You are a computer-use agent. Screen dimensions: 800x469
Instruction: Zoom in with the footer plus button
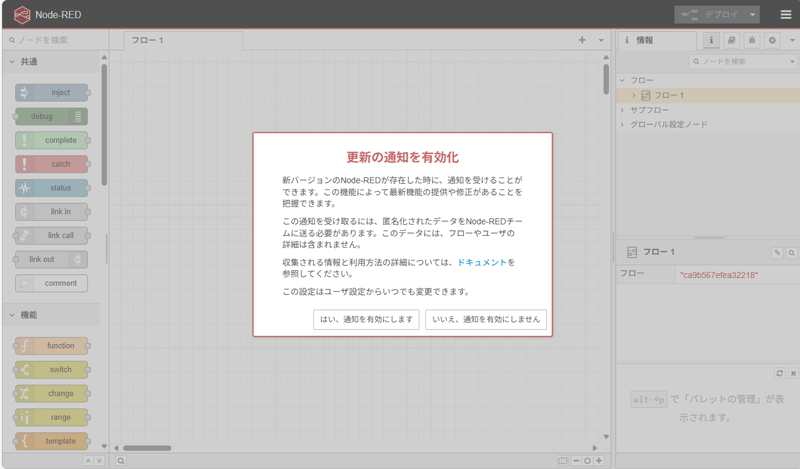pos(599,461)
